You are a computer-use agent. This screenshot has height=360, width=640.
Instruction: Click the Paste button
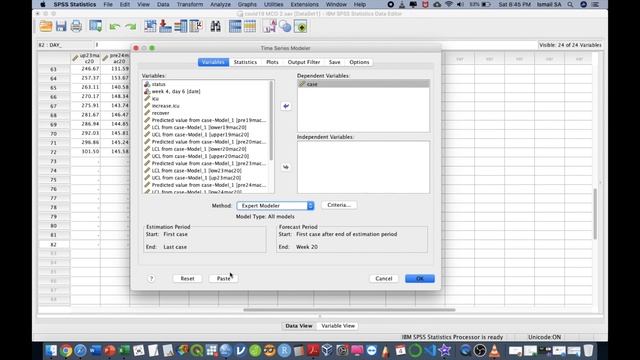(x=223, y=278)
